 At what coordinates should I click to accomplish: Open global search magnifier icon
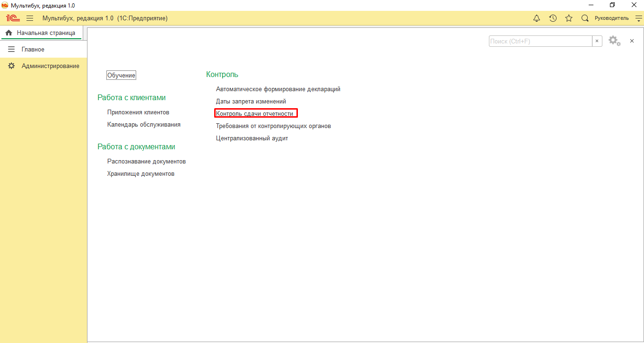point(585,18)
